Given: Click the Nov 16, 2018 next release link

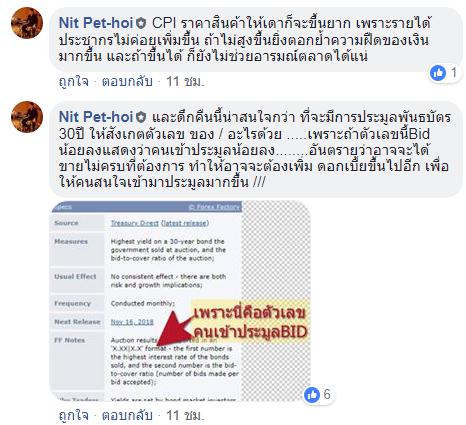Looking at the screenshot, I should 132,322.
